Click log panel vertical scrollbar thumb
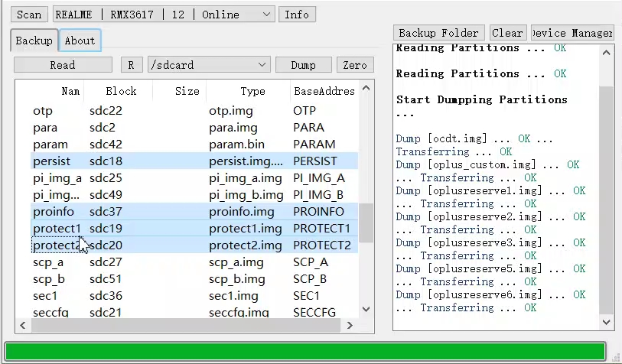622x364 pixels. pos(606,200)
